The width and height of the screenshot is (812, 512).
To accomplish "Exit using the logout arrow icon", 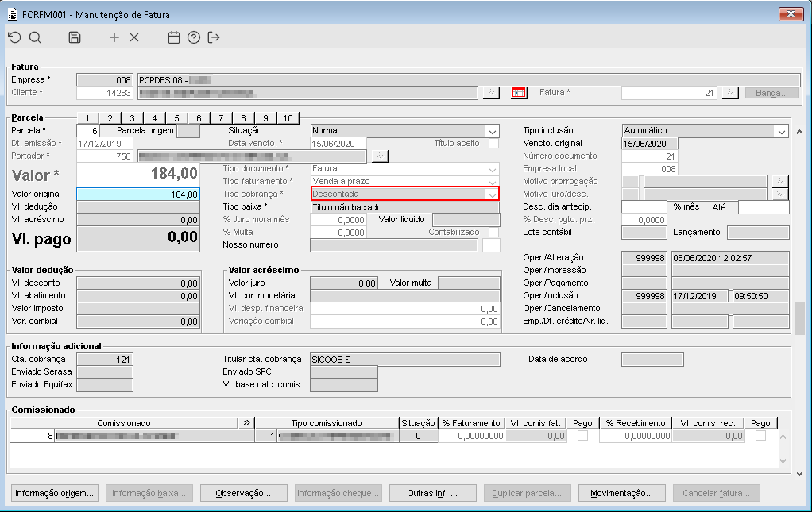I will pyautogui.click(x=214, y=37).
